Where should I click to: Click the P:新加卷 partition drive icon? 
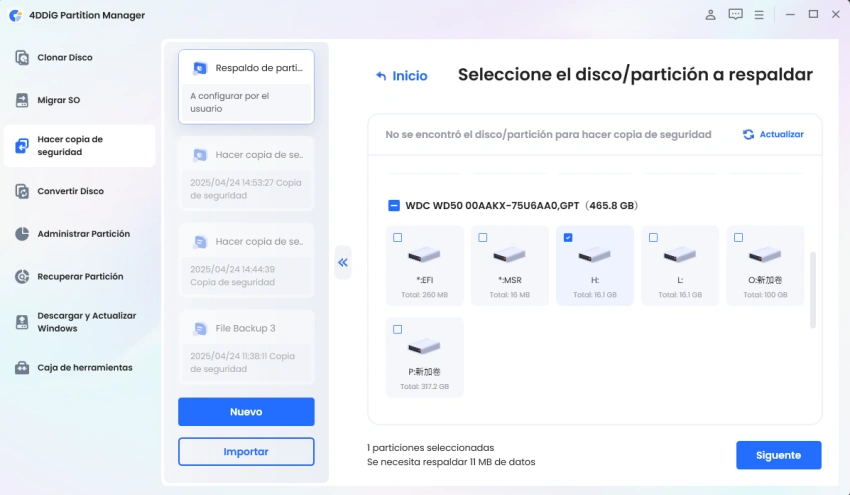pos(424,346)
